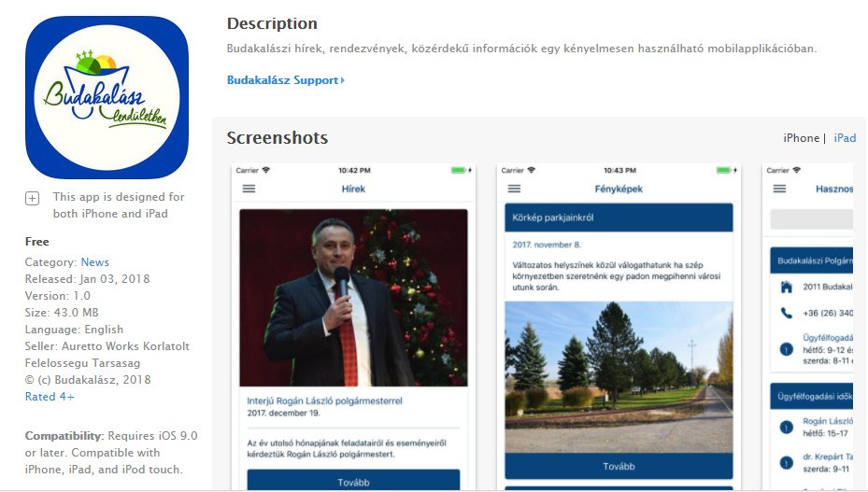
Task: Click the Rated 4+ link
Action: (50, 397)
